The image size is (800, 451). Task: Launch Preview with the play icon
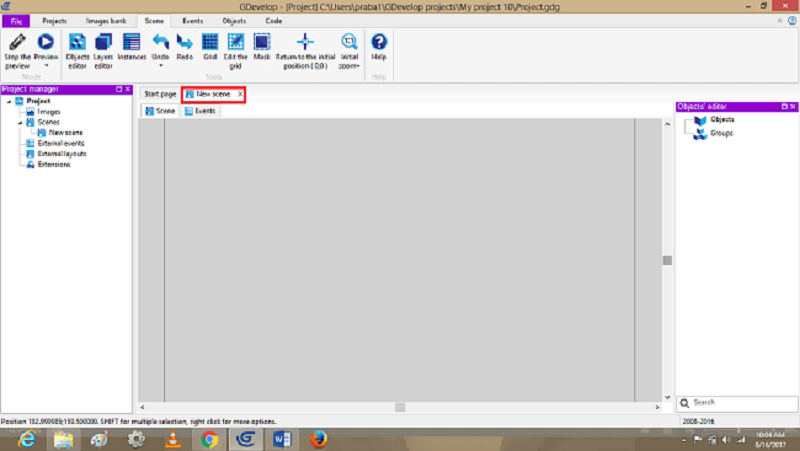coord(45,42)
